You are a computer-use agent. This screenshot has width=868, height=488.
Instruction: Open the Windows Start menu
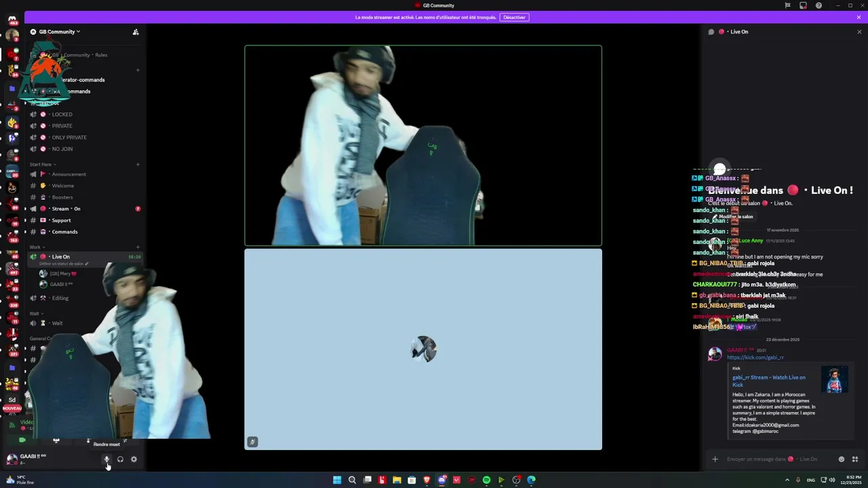pyautogui.click(x=337, y=480)
